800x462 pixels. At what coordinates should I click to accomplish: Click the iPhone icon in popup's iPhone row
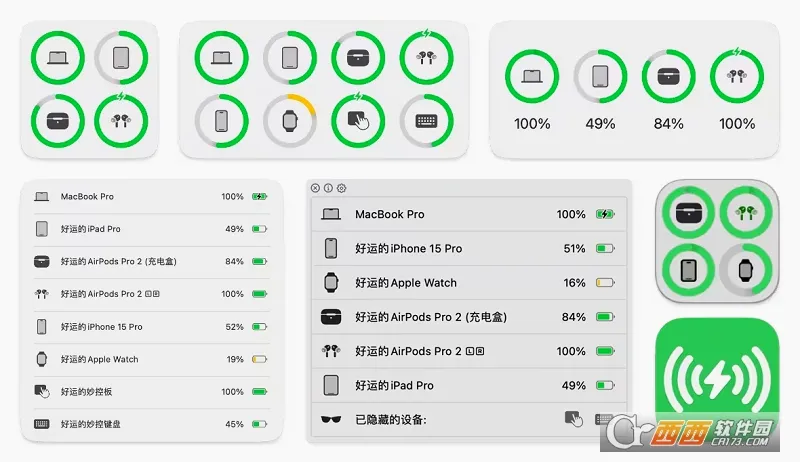tap(331, 248)
